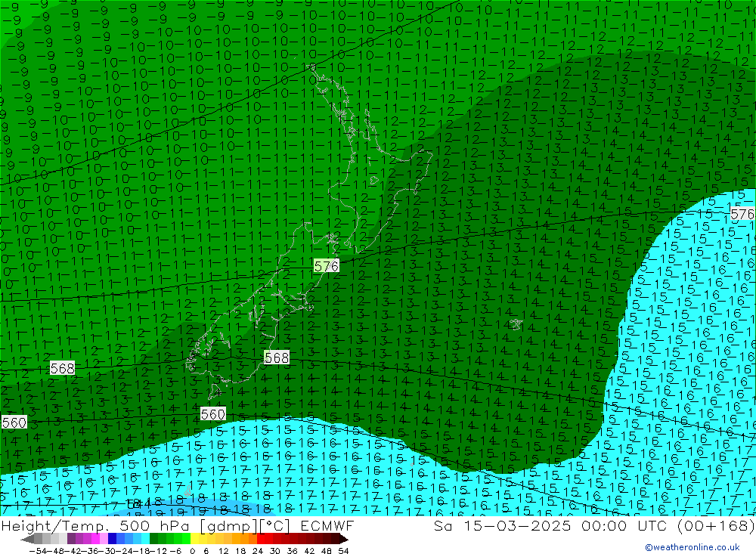Image resolution: width=756 pixels, height=554 pixels.
Task: Click the legend value 54 without a minus sign
Action: point(343,551)
